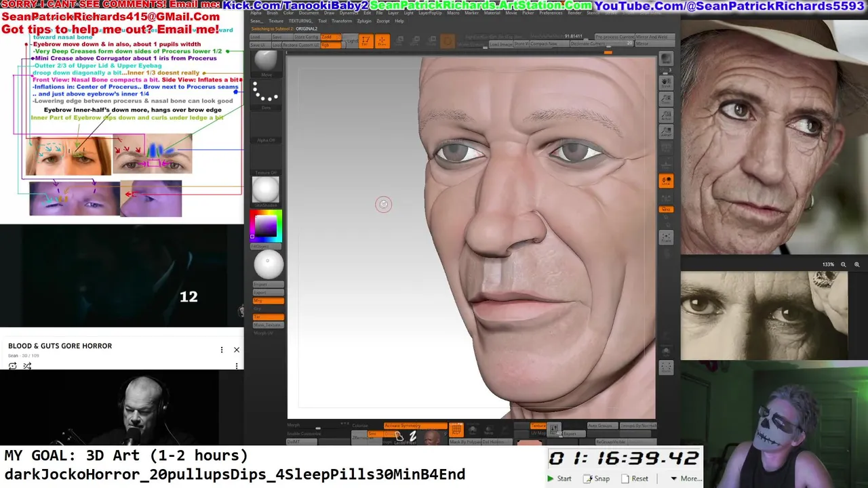
Task: Open the Stencil menu
Action: point(593,13)
